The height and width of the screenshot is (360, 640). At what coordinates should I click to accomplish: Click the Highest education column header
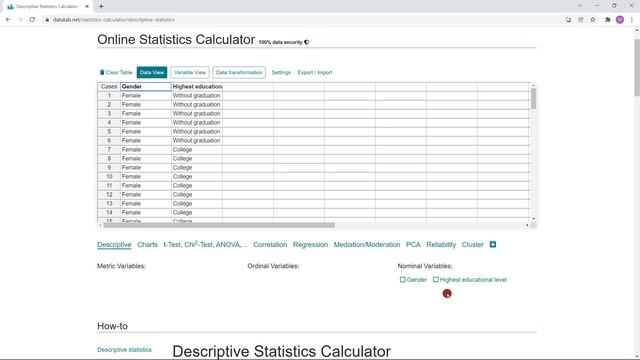point(197,87)
